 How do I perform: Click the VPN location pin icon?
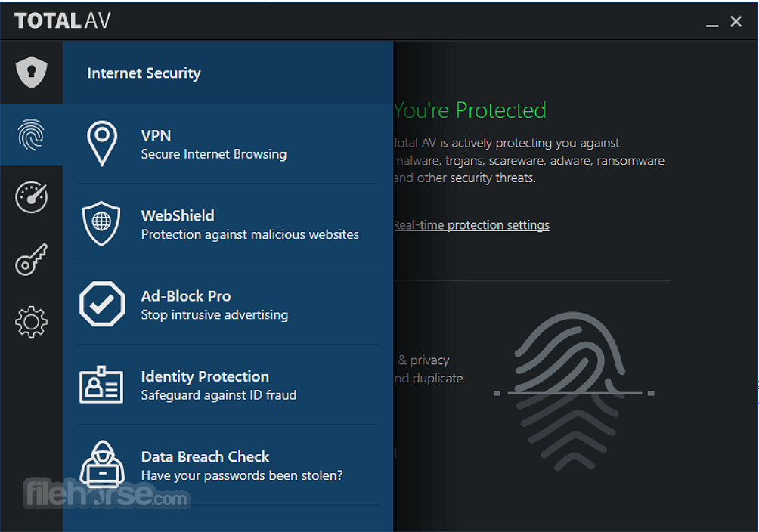tap(102, 144)
